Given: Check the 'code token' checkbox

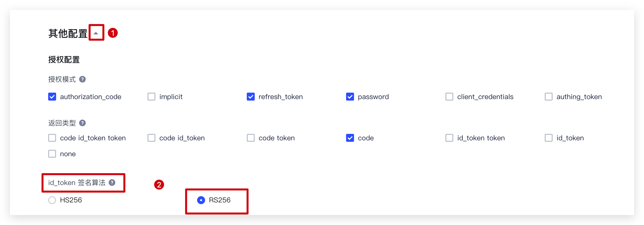Looking at the screenshot, I should click(x=251, y=138).
